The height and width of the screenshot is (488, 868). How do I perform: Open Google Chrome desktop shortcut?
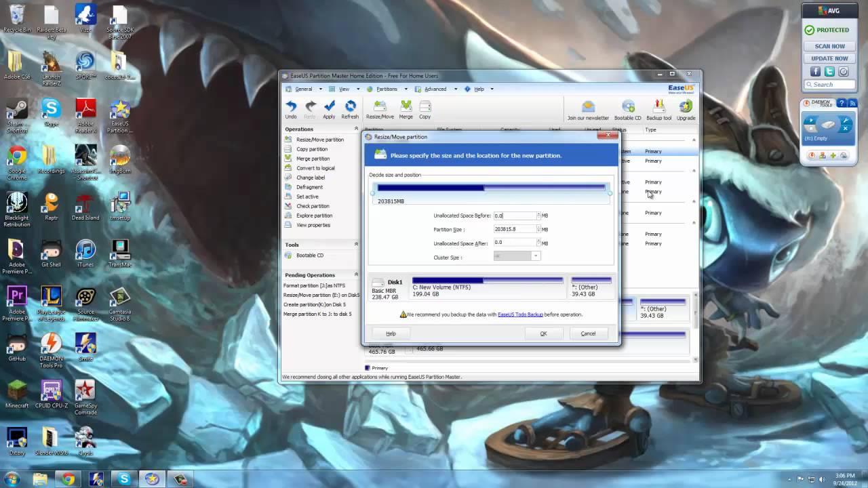coord(17,163)
